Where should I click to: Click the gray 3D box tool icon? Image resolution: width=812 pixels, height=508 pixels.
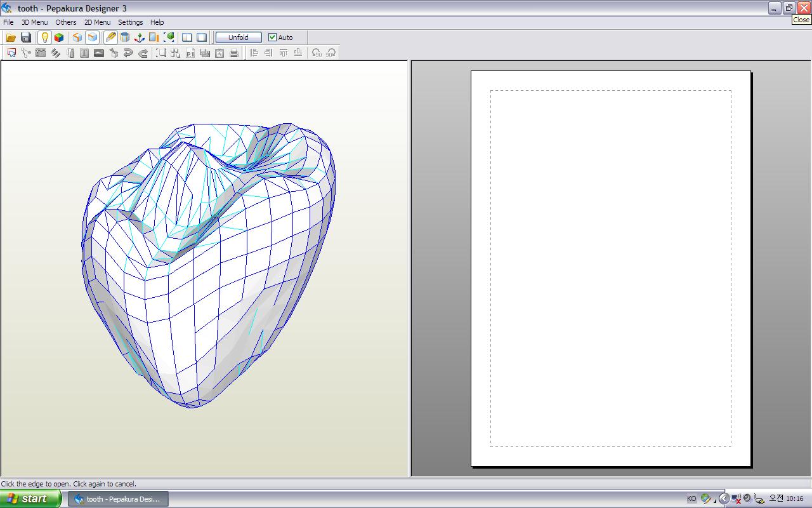[x=114, y=53]
